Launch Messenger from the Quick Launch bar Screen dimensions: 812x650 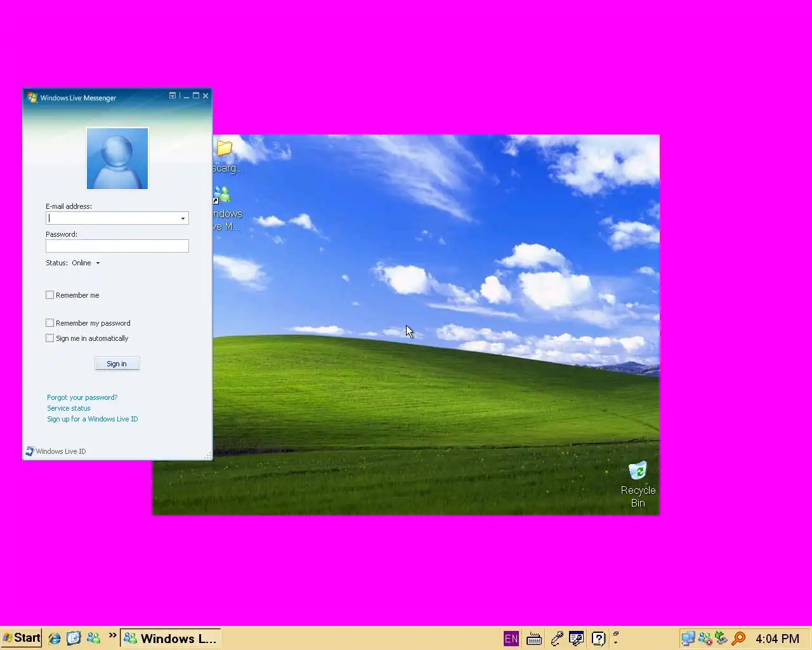[93, 638]
